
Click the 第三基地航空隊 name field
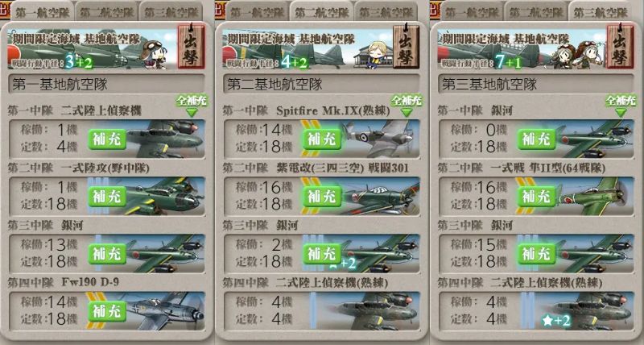click(536, 85)
